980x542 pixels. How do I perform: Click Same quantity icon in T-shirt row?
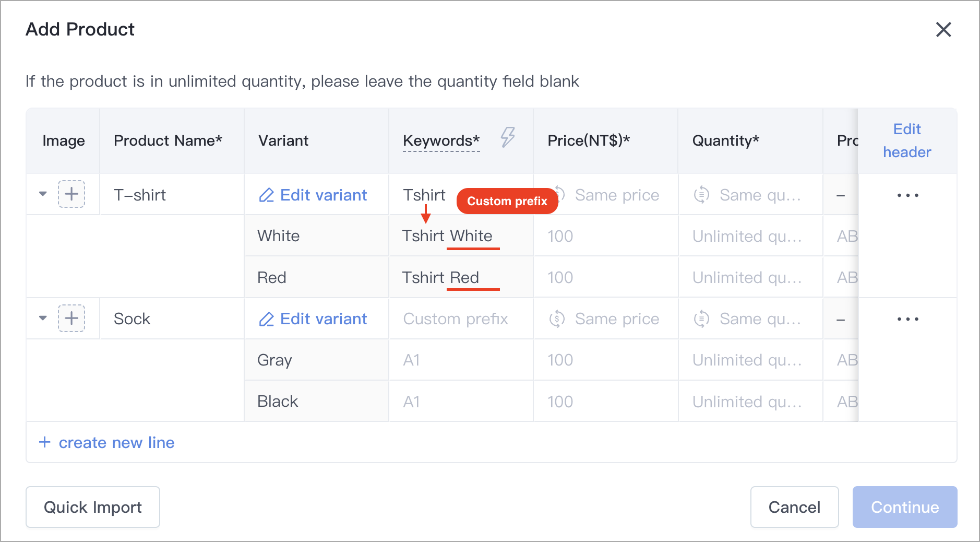click(x=701, y=195)
